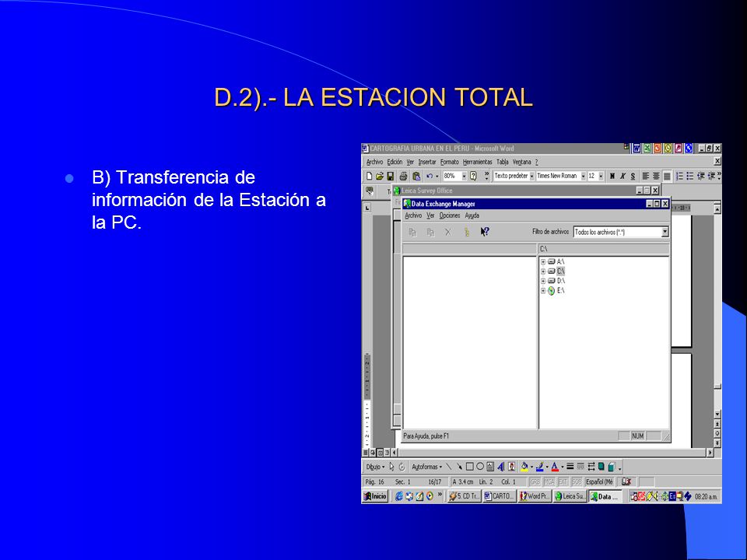Image resolution: width=747 pixels, height=560 pixels.
Task: Click the Excel icon in Office shortcut bar
Action: click(647, 148)
